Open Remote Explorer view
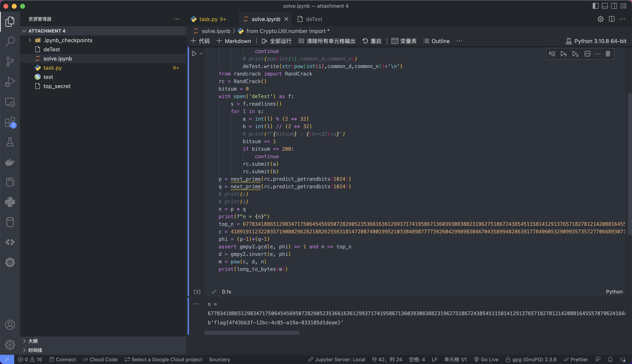The height and width of the screenshot is (364, 632). [x=10, y=102]
